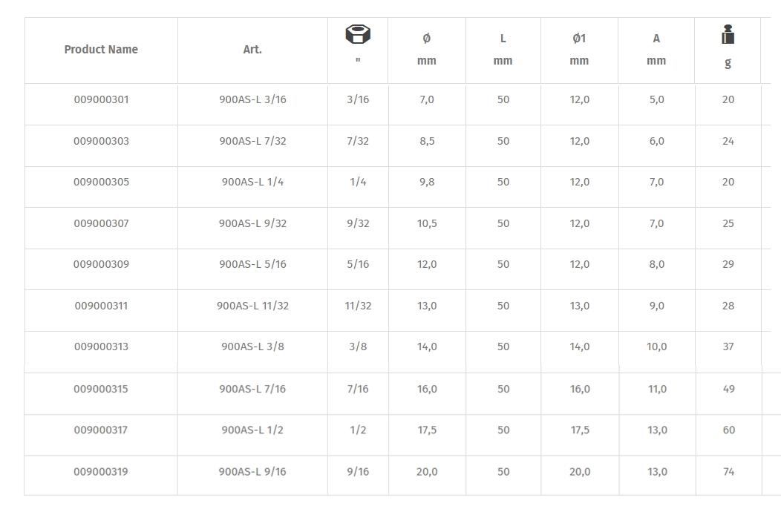Select product number 009000319
Screen dimensions: 781x532
click(x=101, y=471)
